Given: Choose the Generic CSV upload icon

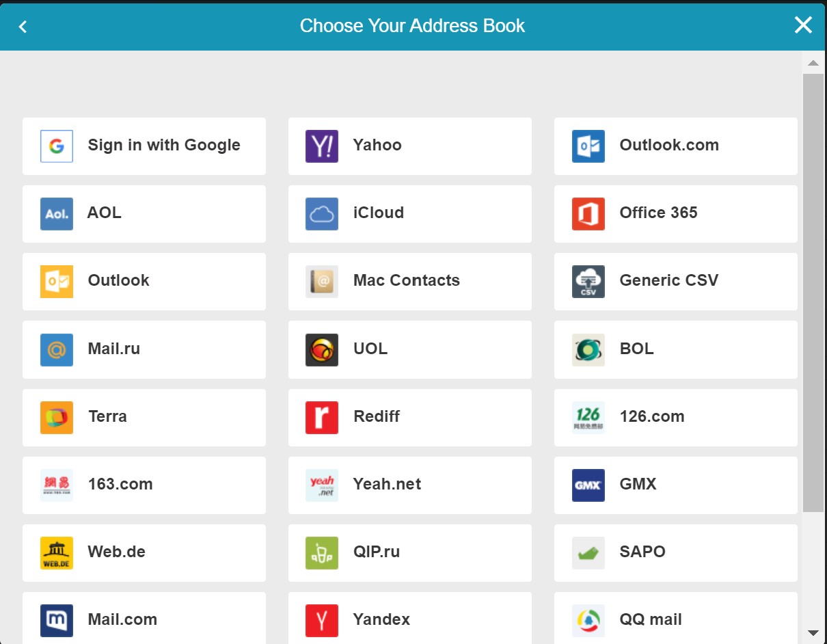Looking at the screenshot, I should [588, 282].
